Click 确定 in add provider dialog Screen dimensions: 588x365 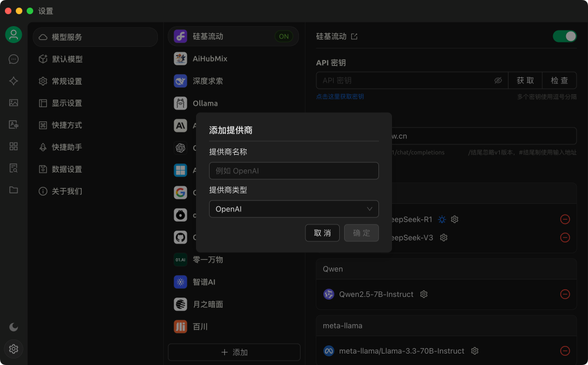(361, 233)
